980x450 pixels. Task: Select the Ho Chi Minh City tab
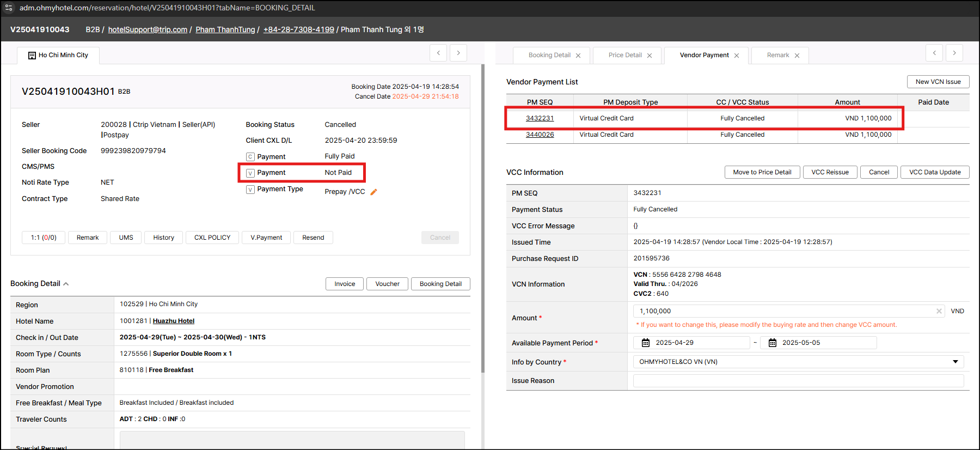(x=58, y=55)
